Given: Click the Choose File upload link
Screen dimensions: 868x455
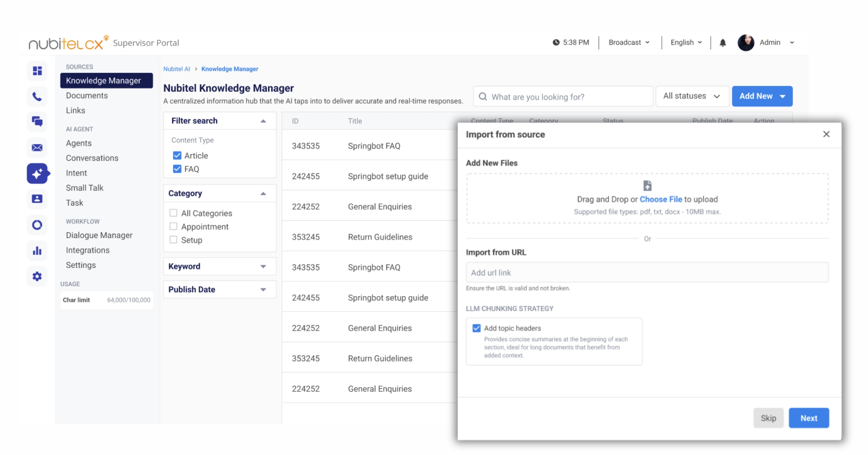Looking at the screenshot, I should pyautogui.click(x=662, y=199).
